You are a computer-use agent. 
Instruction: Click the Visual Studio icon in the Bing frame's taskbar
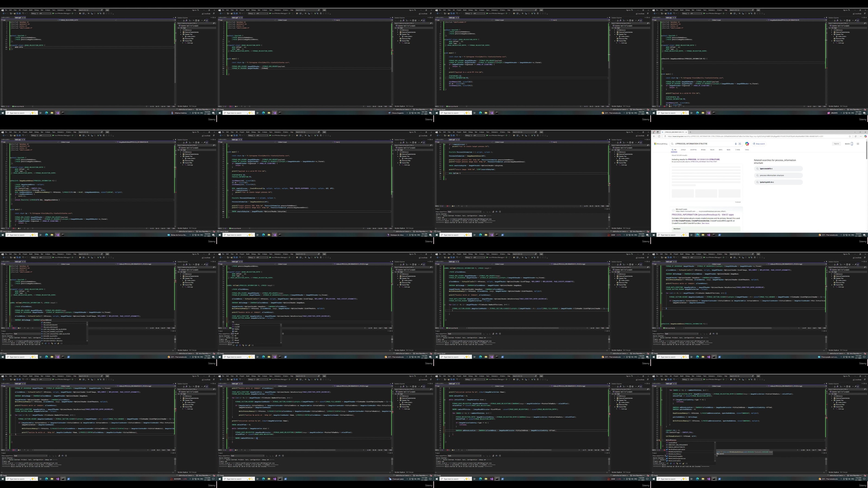pos(709,235)
